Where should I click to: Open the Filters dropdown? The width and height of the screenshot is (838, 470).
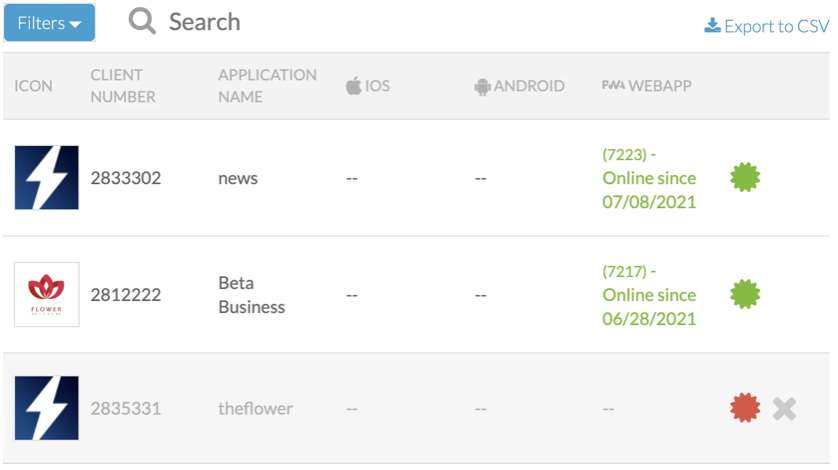[49, 23]
